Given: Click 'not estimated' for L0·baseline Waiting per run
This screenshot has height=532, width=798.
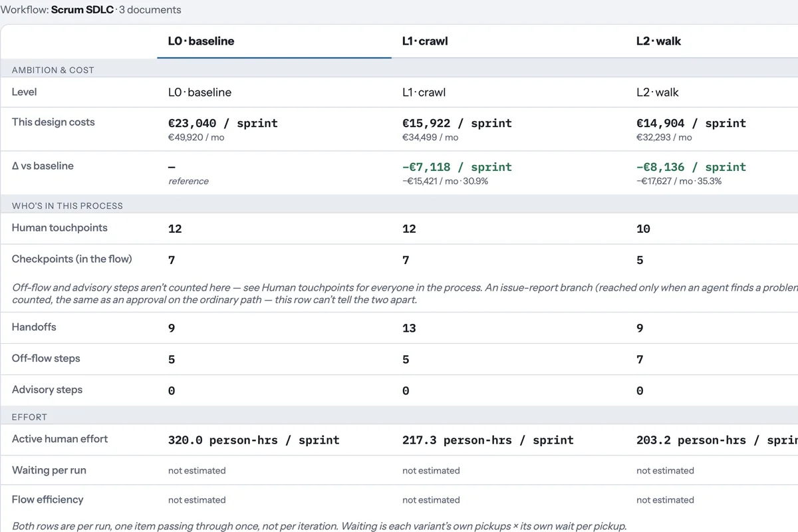Looking at the screenshot, I should point(197,471).
